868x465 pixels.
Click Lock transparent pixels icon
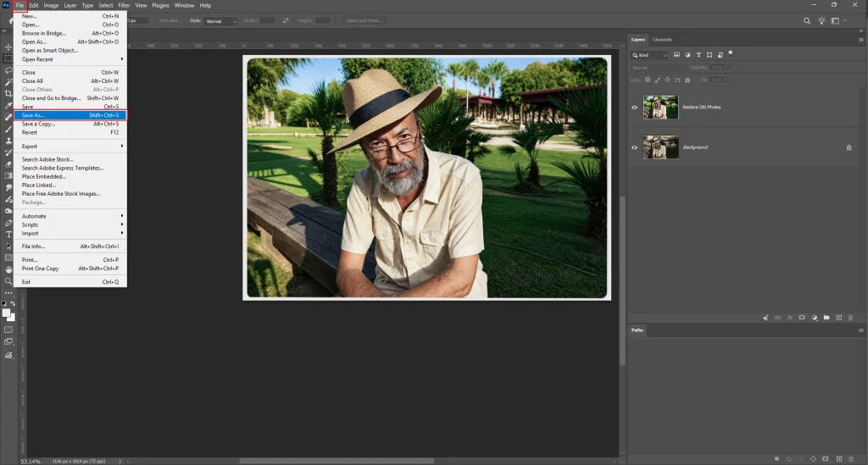pos(648,80)
